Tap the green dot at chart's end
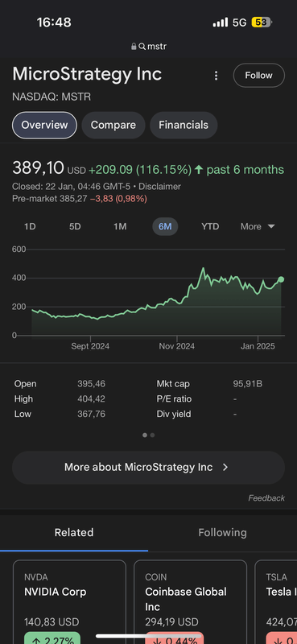 click(x=281, y=279)
